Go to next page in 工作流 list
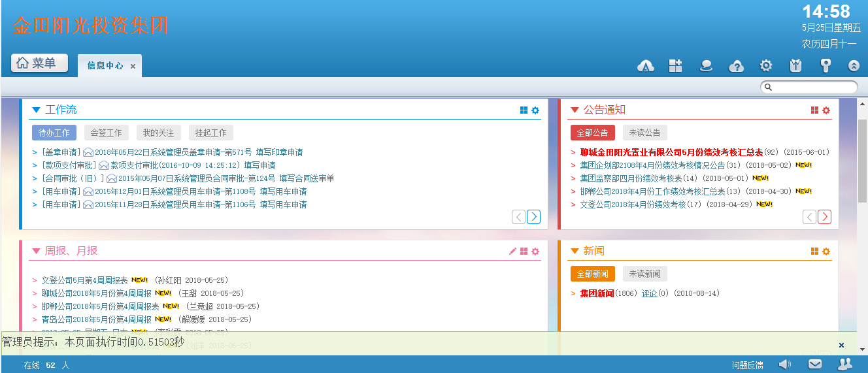The height and width of the screenshot is (373, 868). pyautogui.click(x=533, y=217)
